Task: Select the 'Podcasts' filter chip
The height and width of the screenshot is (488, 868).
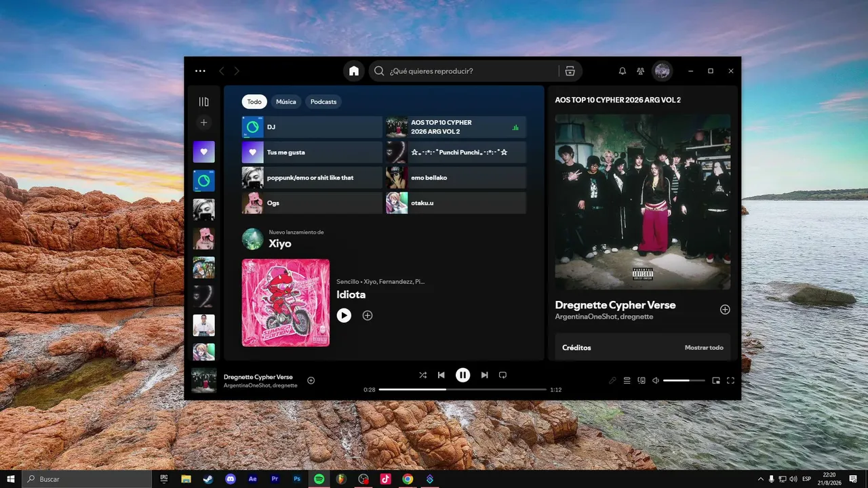Action: click(323, 102)
